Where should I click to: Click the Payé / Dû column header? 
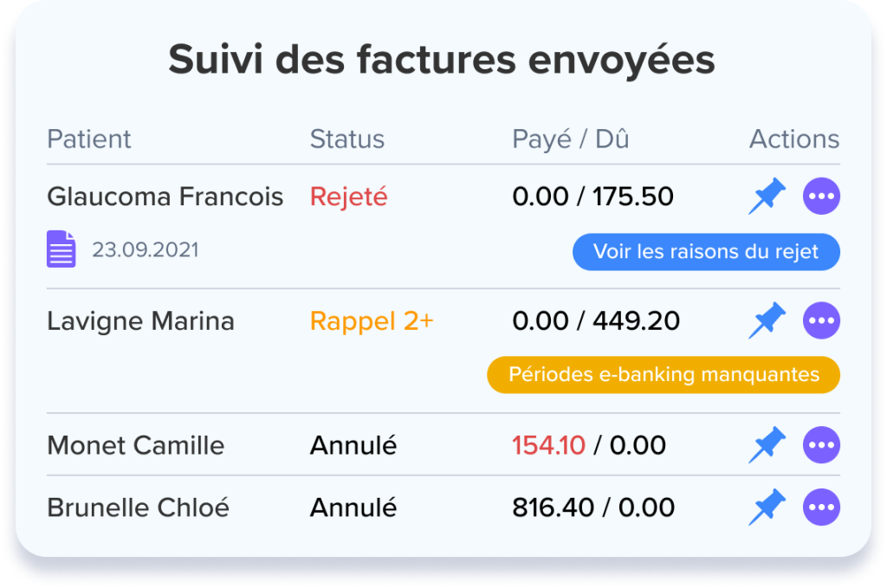click(571, 139)
